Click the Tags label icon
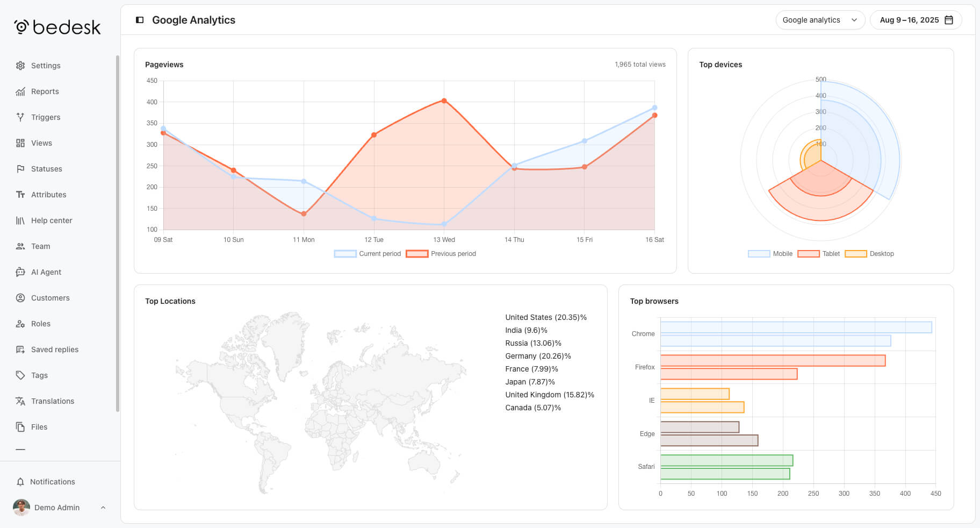 click(20, 375)
